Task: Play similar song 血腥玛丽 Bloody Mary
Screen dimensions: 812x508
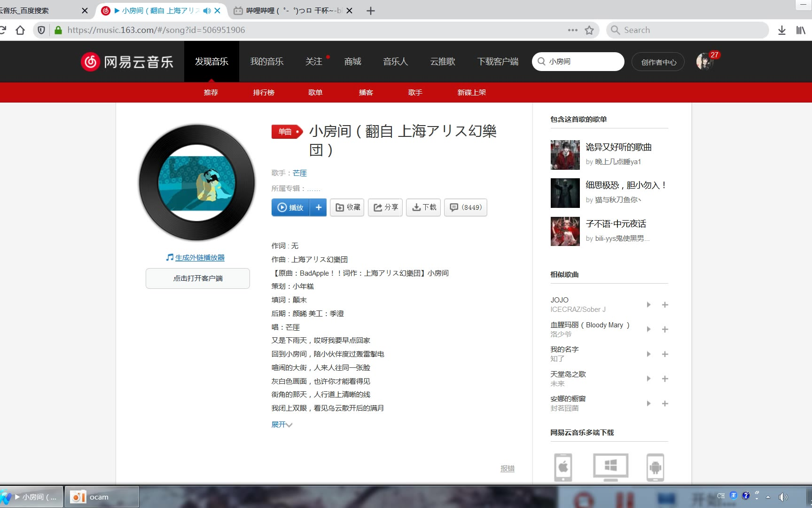Action: coord(648,329)
